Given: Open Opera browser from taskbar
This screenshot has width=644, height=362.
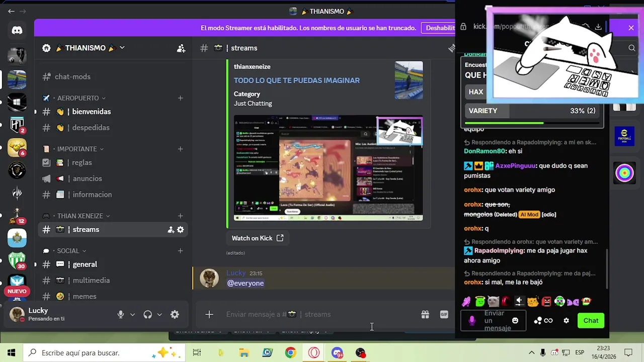Looking at the screenshot, I should point(314,353).
